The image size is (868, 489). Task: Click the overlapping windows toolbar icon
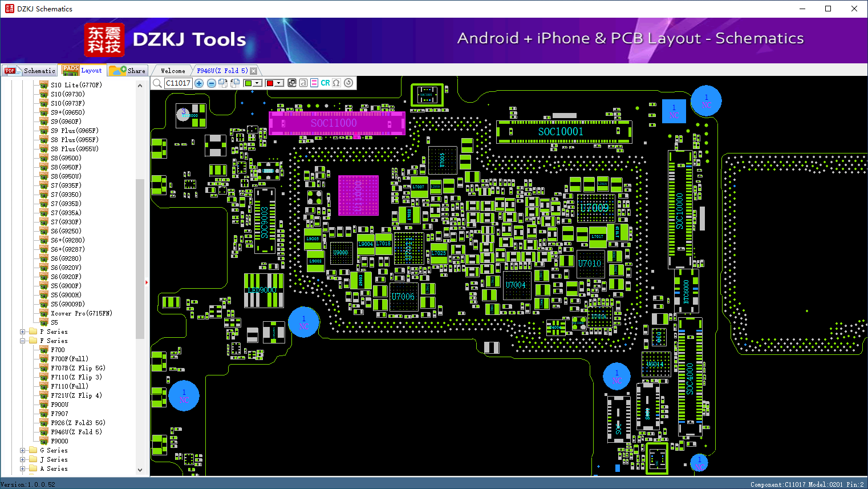tap(292, 83)
